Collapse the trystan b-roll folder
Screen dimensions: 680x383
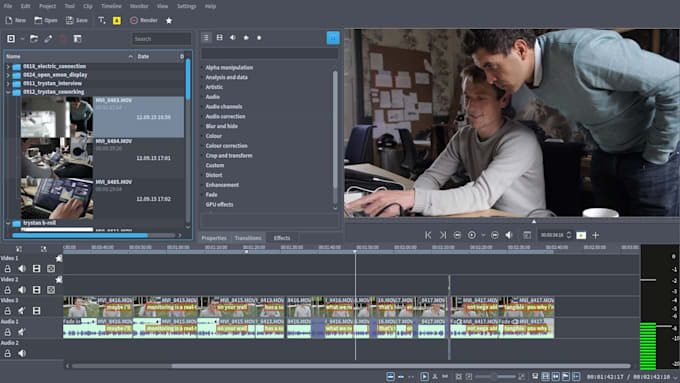(x=8, y=223)
